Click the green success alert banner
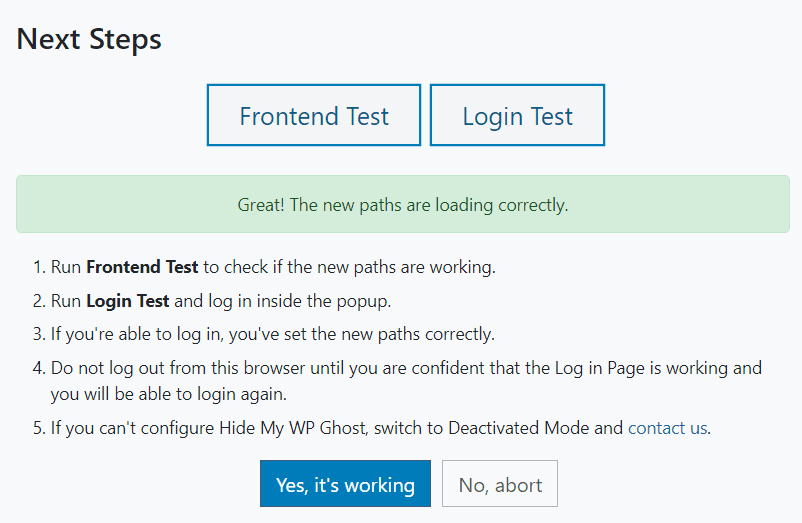The height and width of the screenshot is (523, 802). [x=402, y=205]
